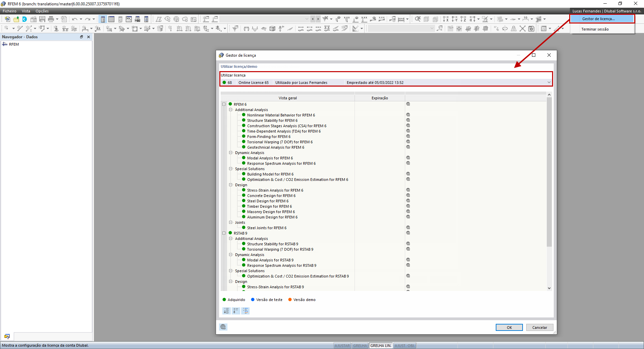Collapse Dynamic Analysis under RFEM 6
Image resolution: width=644 pixels, height=349 pixels.
[x=231, y=153]
